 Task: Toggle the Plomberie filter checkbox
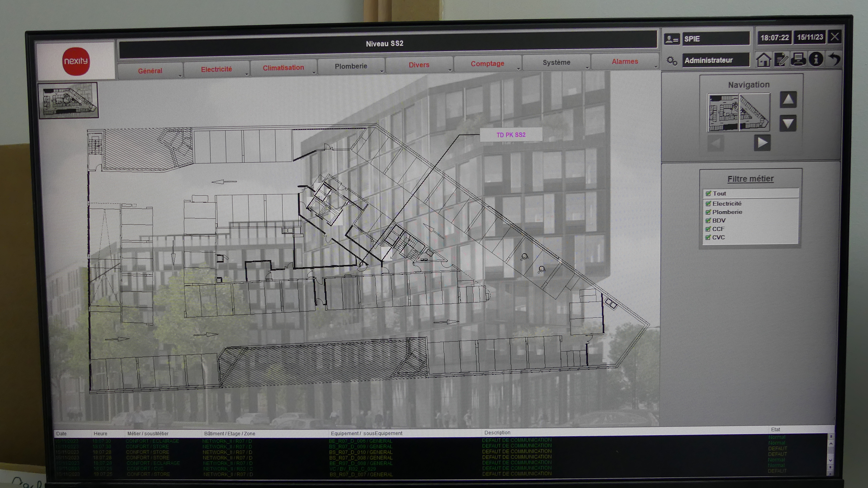[x=708, y=212]
